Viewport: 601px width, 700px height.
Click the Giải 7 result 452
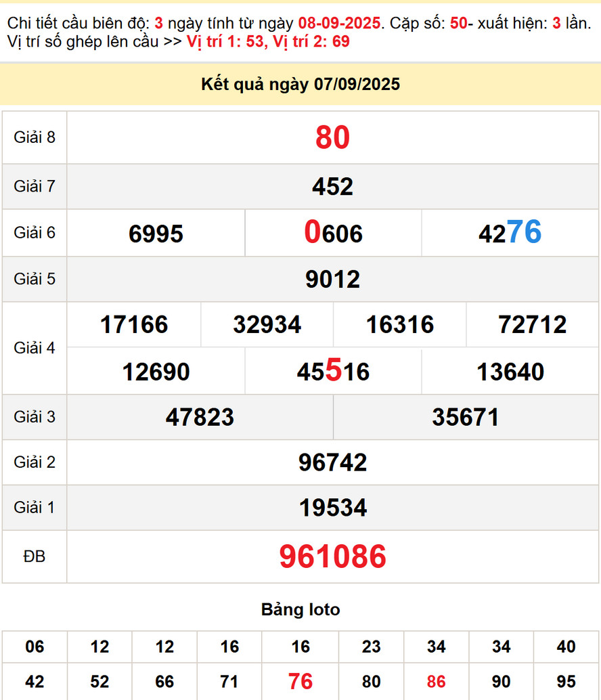(332, 187)
